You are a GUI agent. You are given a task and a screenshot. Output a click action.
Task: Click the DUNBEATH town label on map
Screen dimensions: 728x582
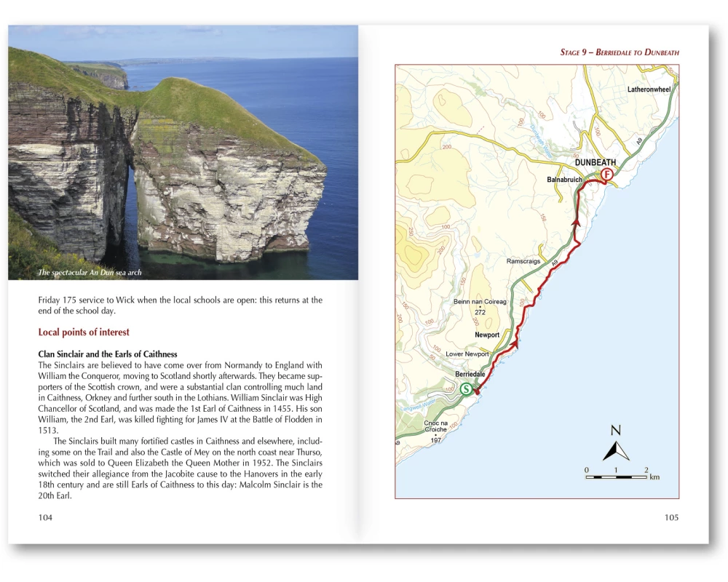coord(595,162)
